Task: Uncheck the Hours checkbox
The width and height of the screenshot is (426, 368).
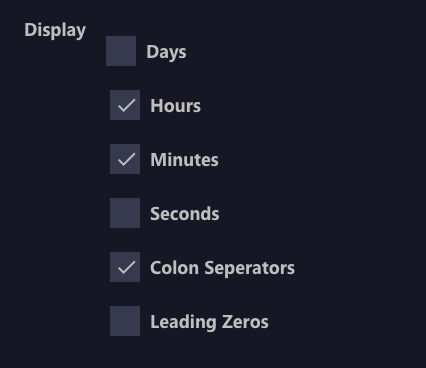Action: coord(125,105)
